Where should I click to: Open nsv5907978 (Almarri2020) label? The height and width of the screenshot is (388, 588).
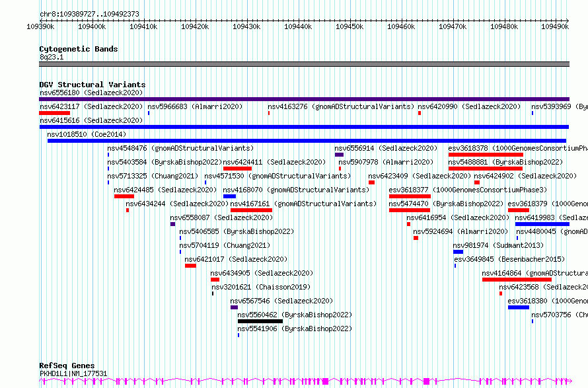pos(386,162)
